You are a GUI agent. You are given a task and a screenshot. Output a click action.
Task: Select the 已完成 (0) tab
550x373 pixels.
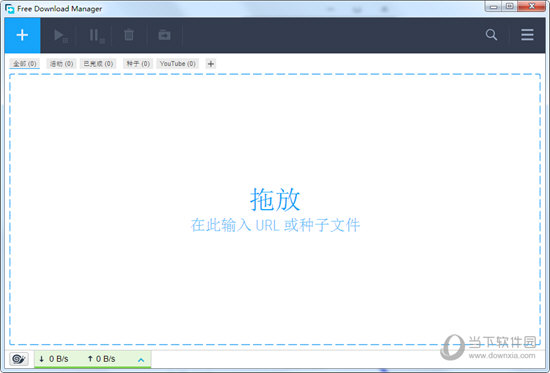coord(98,64)
